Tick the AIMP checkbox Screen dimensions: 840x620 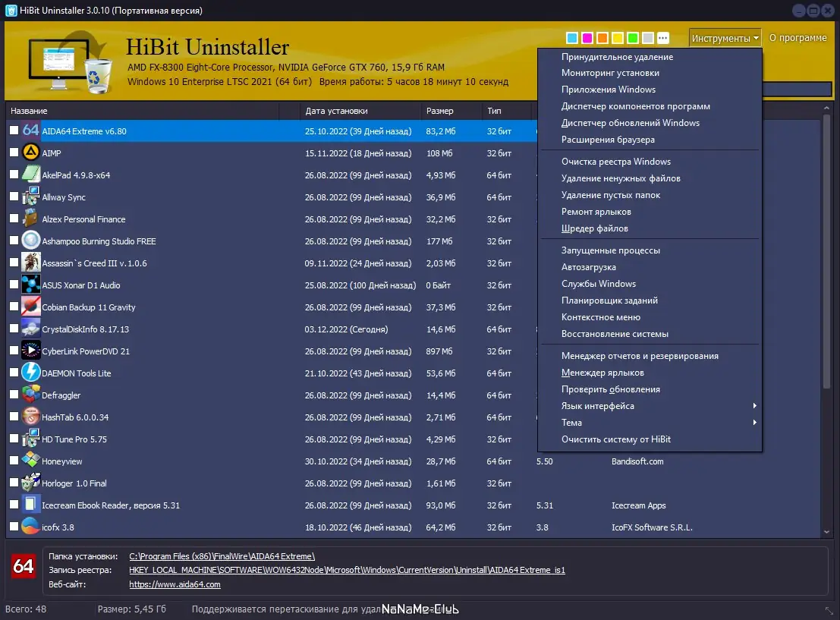click(14, 153)
